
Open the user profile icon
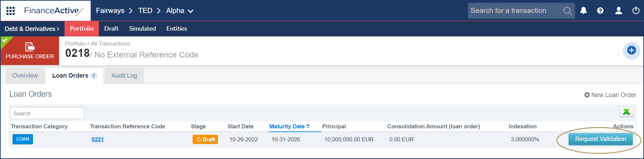[x=619, y=11]
